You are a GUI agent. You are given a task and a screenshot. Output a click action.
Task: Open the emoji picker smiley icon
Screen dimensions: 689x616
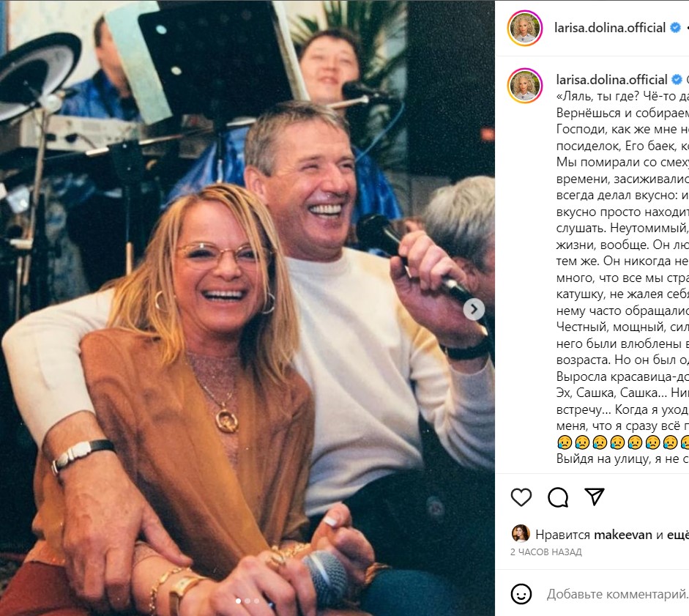(x=521, y=594)
